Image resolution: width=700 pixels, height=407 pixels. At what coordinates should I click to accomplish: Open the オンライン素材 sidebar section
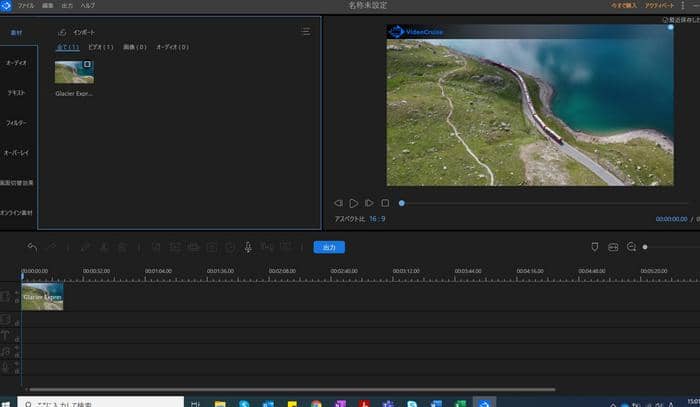[x=17, y=212]
